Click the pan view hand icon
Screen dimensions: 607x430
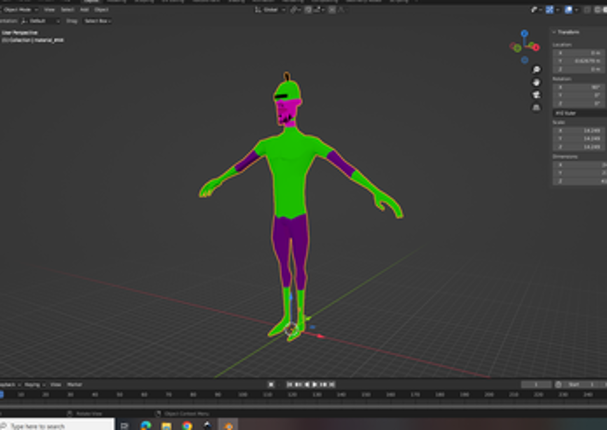tap(536, 82)
